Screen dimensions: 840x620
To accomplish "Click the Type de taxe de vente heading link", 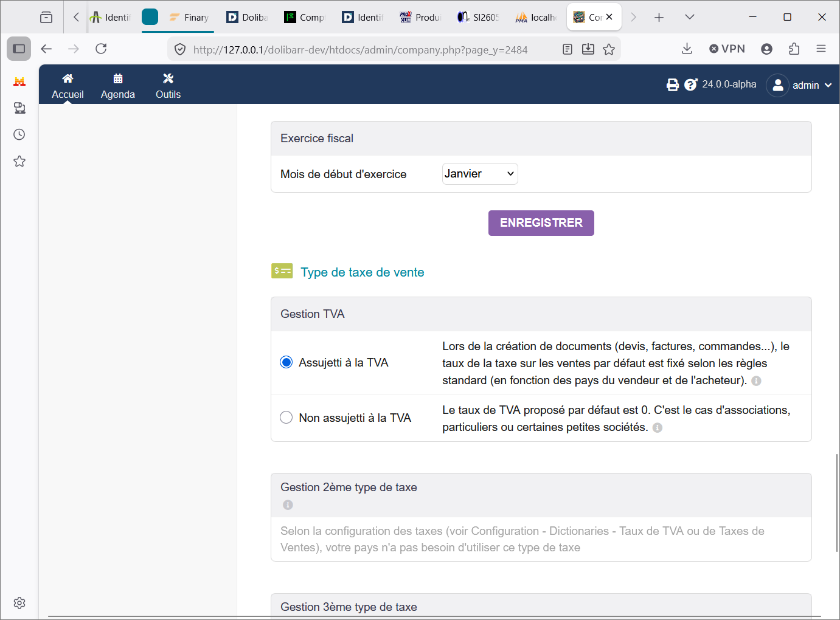I will 363,272.
